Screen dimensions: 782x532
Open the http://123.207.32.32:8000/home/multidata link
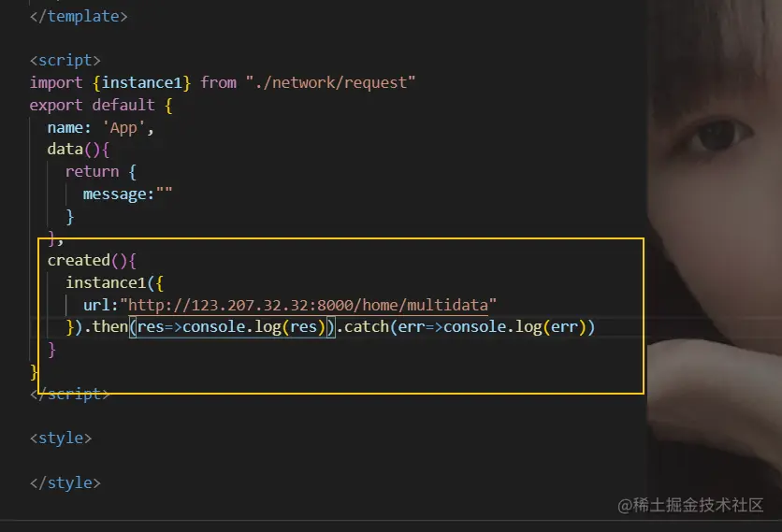(x=308, y=305)
